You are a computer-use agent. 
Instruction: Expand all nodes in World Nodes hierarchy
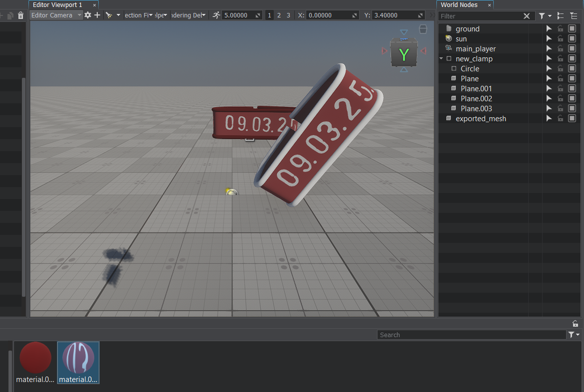(x=574, y=16)
